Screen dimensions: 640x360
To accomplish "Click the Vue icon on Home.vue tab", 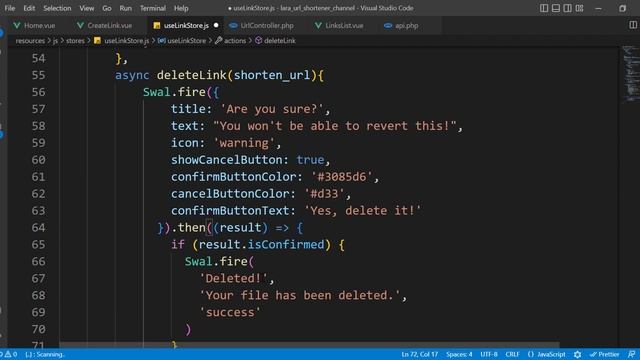I will pyautogui.click(x=17, y=25).
